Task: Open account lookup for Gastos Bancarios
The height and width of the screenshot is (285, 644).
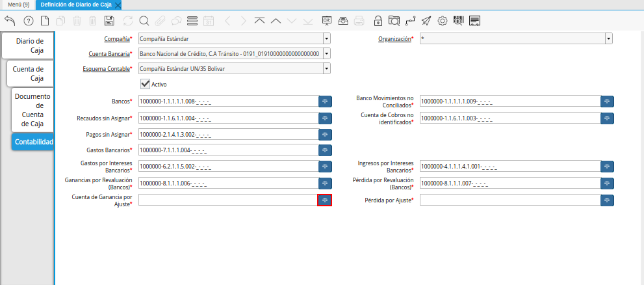Action: [325, 150]
